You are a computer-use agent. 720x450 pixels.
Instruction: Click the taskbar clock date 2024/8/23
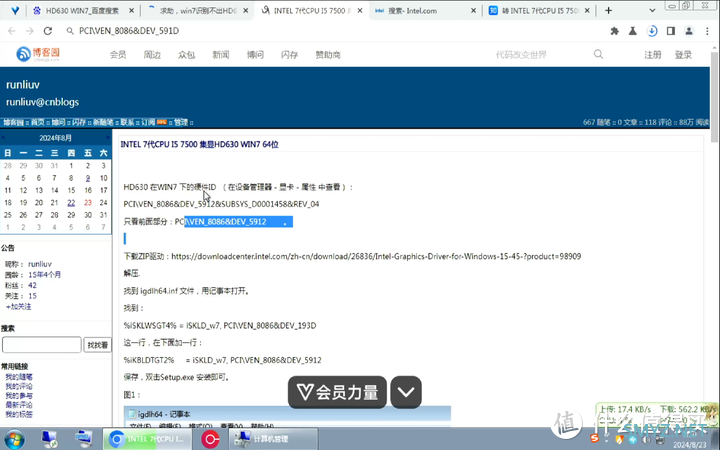[689, 445]
